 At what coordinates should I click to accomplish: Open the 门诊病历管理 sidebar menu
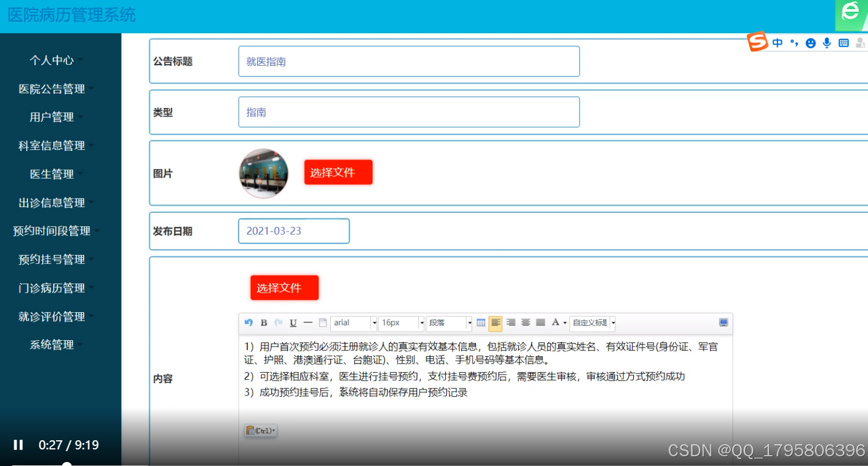(x=56, y=288)
